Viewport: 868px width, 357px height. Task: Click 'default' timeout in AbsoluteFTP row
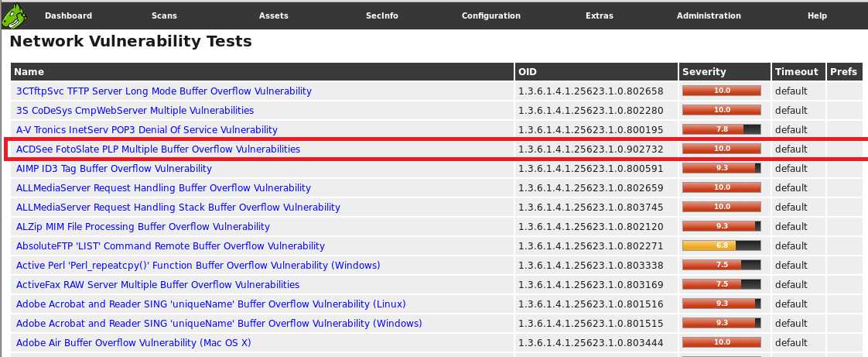(x=791, y=246)
